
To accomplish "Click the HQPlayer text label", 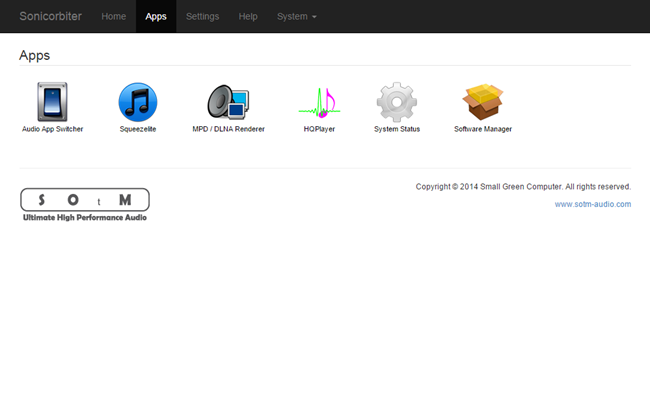I will point(319,129).
